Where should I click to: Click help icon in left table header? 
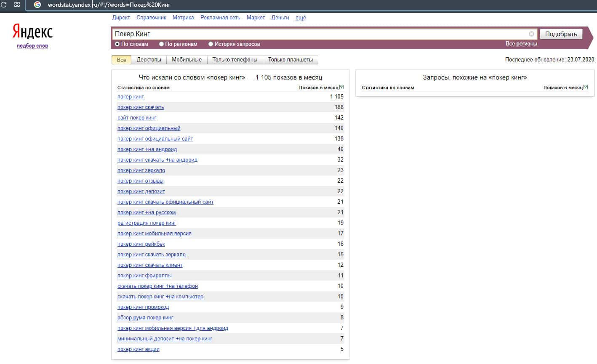point(341,88)
